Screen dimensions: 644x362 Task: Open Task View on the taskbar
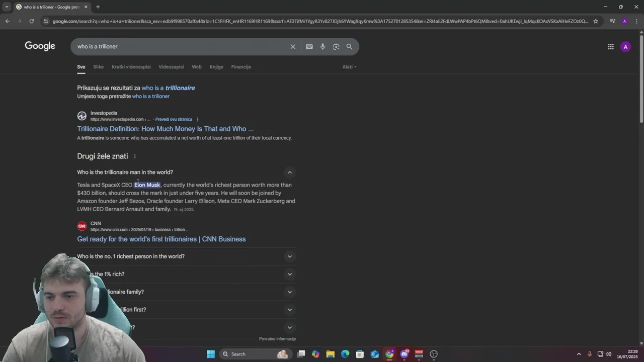301,354
